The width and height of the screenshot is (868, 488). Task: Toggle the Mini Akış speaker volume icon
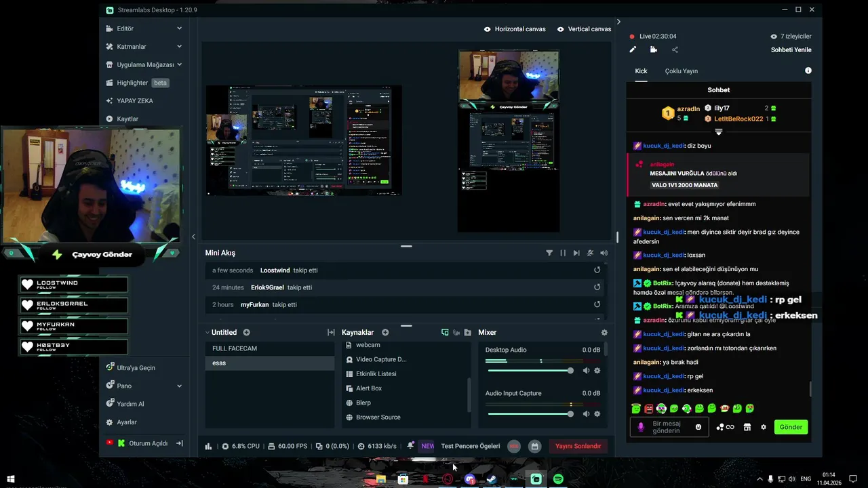pos(604,253)
